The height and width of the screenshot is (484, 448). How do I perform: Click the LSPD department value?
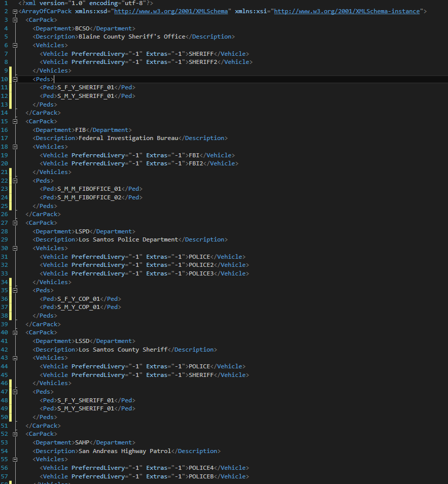click(x=82, y=231)
